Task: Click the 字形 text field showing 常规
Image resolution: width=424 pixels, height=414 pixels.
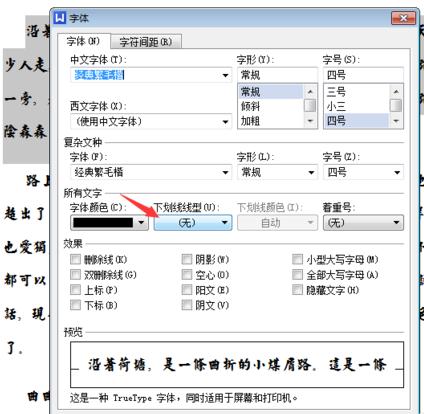Action: (x=277, y=75)
